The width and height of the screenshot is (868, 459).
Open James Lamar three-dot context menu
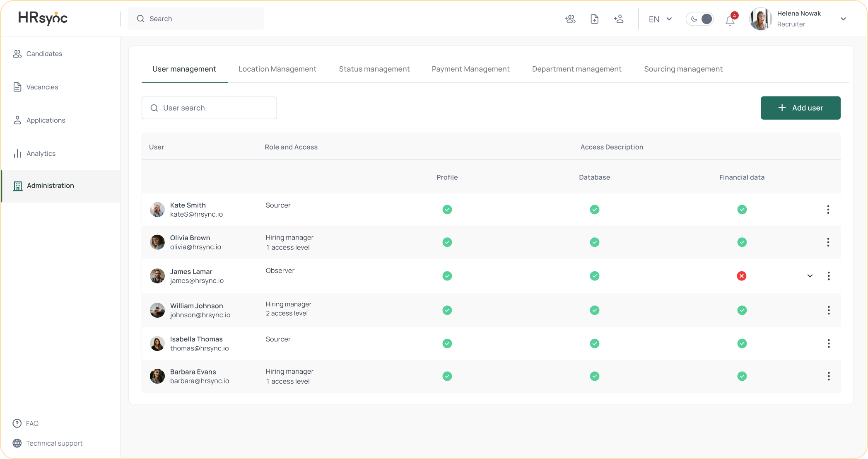pos(828,276)
